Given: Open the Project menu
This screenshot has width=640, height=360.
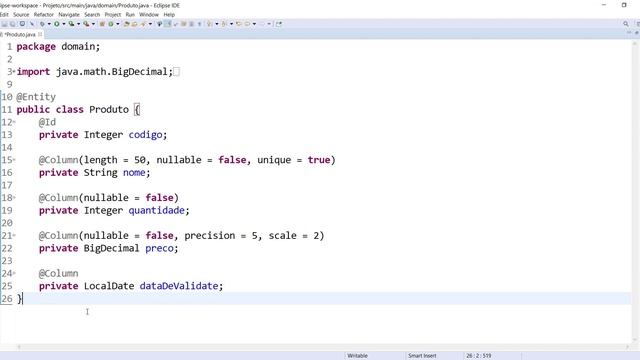Looking at the screenshot, I should [113, 14].
